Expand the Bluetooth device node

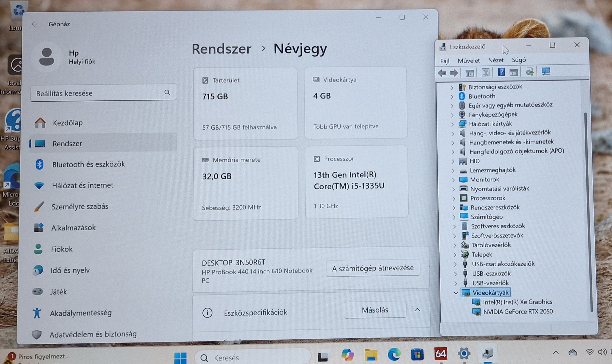[452, 97]
